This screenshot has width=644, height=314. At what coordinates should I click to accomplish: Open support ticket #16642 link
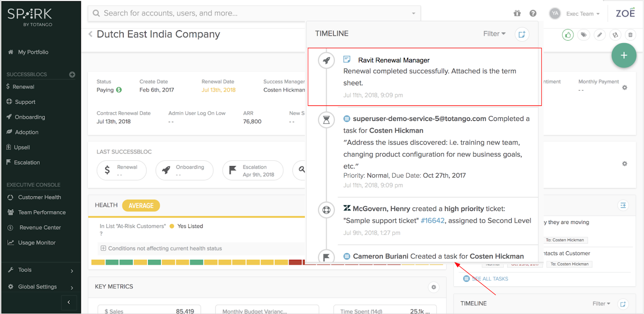[x=433, y=221]
